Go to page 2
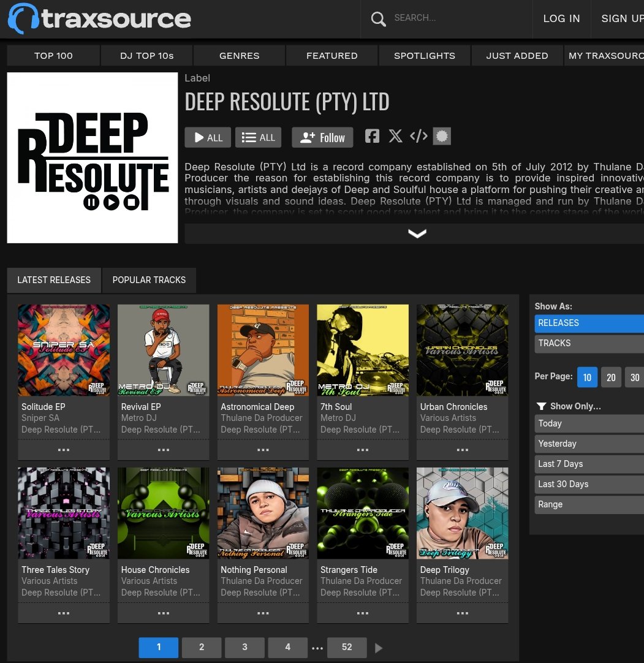 pos(202,647)
